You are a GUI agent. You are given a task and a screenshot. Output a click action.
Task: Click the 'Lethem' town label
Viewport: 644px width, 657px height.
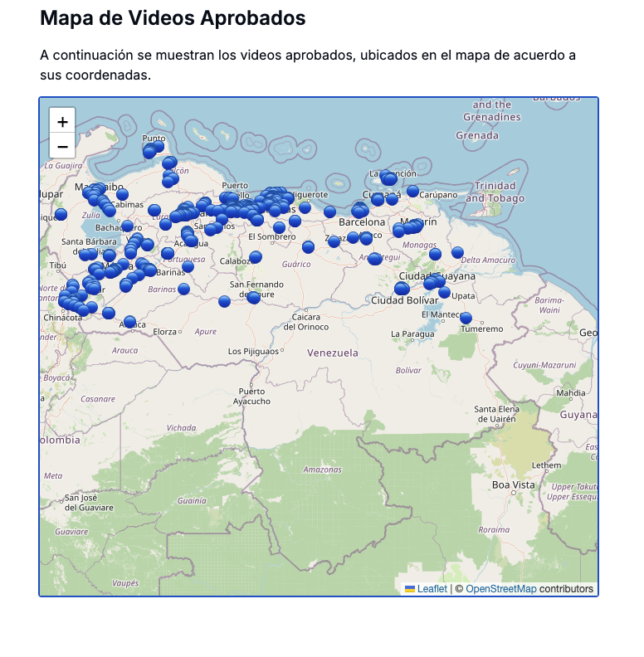pyautogui.click(x=546, y=465)
